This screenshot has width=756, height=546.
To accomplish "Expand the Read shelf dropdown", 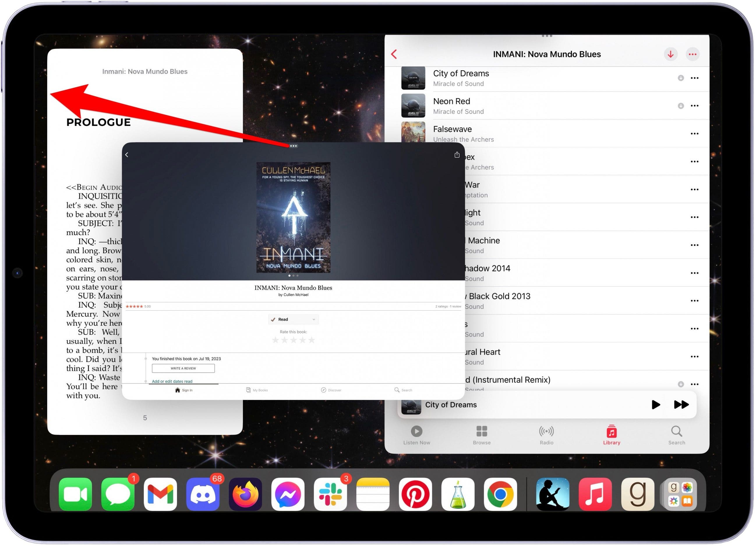I will (313, 320).
